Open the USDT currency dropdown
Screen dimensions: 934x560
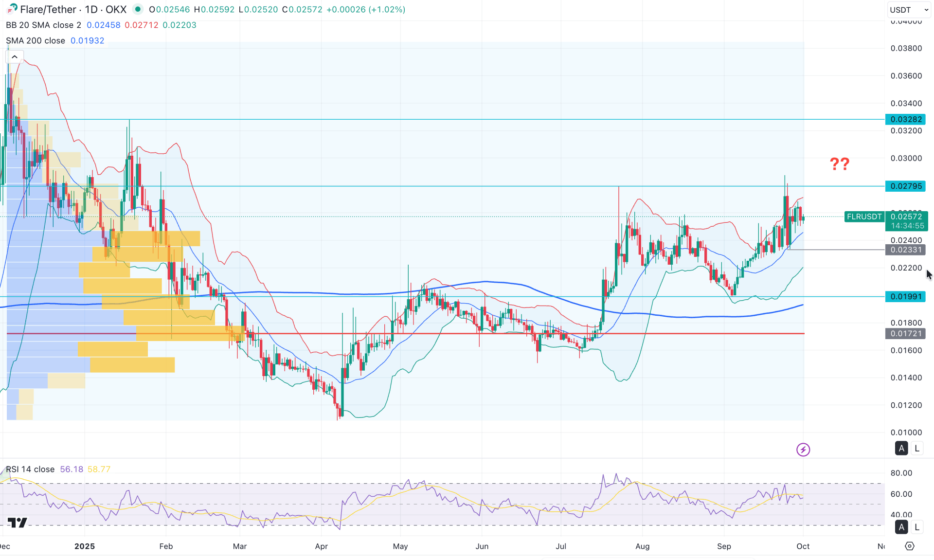click(909, 10)
